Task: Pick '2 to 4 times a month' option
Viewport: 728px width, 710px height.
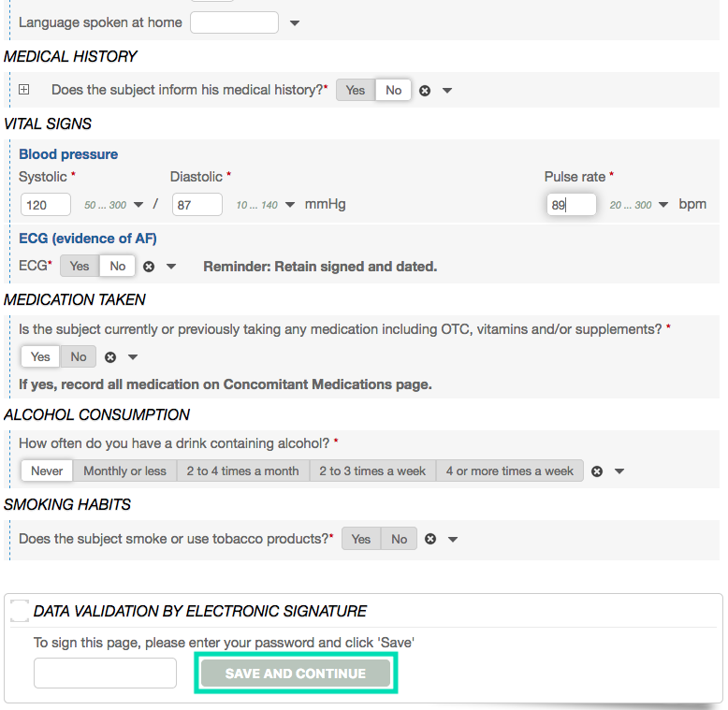Action: tap(242, 471)
